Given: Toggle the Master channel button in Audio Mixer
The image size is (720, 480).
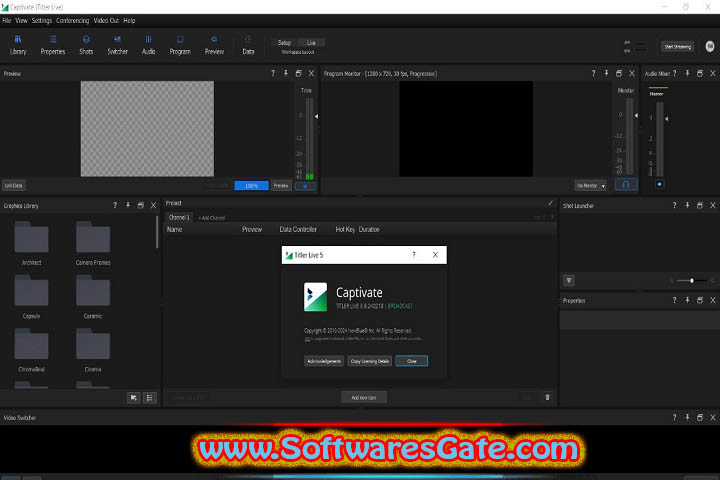Looking at the screenshot, I should [x=659, y=184].
